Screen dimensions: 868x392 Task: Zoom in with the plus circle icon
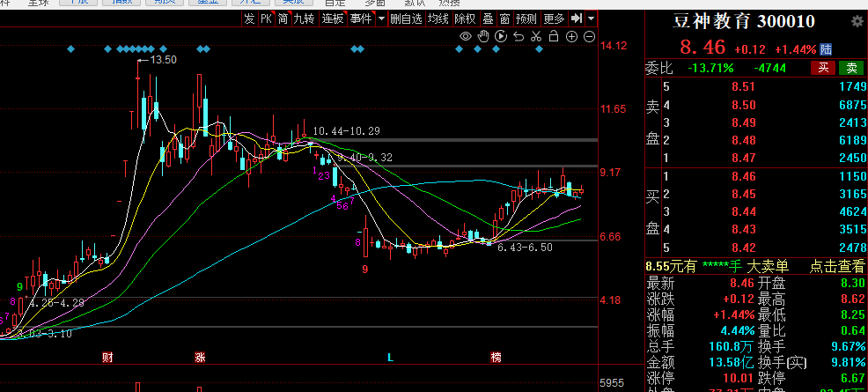pos(572,36)
